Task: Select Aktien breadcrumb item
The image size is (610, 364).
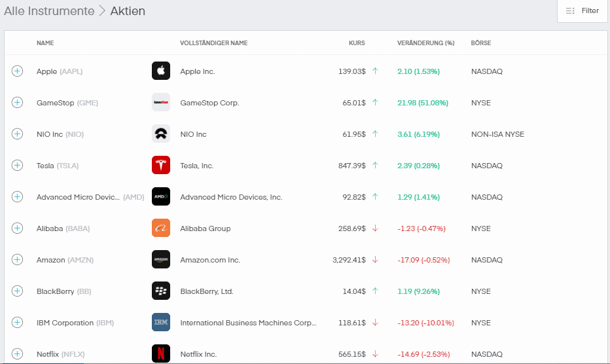Action: [x=128, y=11]
